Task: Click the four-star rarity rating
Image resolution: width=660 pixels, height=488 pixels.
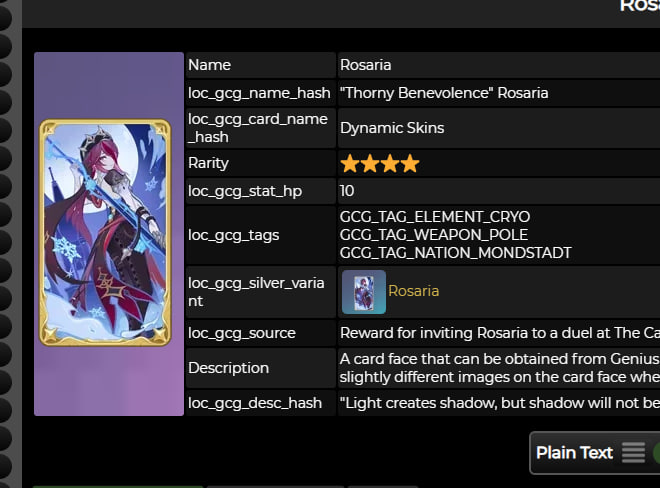Action: (380, 163)
